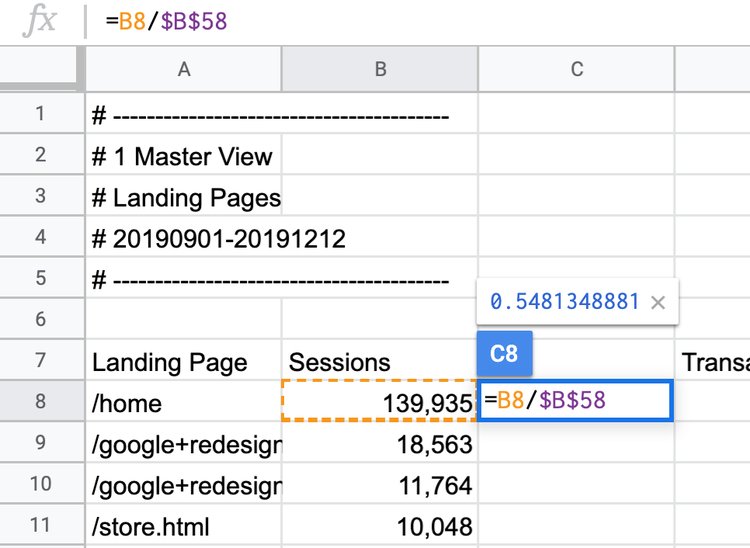
Task: Click the cell editing input C8
Action: (x=576, y=401)
